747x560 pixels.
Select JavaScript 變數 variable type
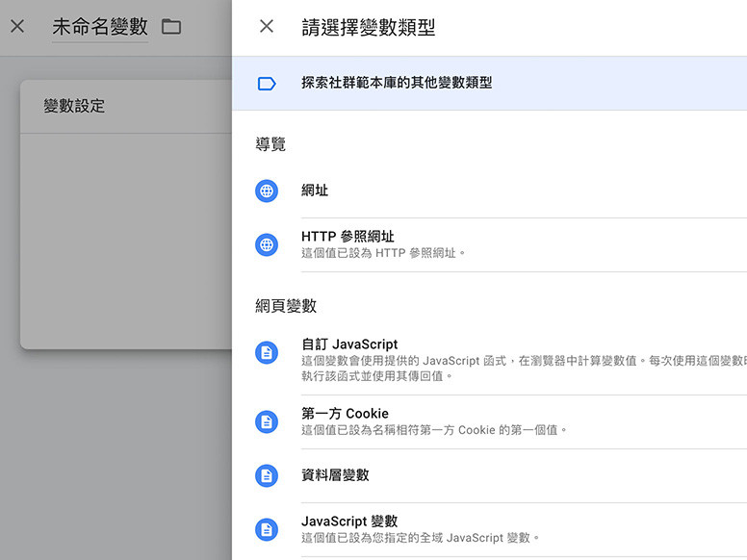pos(489,529)
